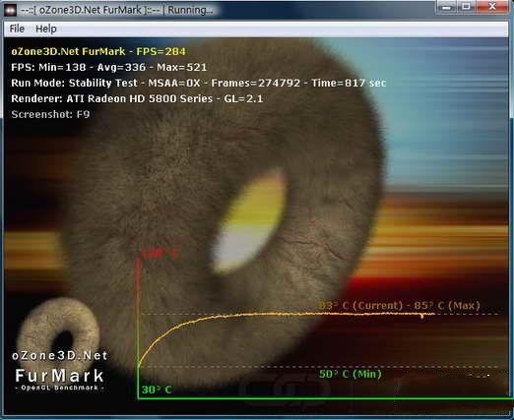Screen dimensions: 514x420
Task: Click the orange temperature curve plateau
Action: click(x=328, y=314)
